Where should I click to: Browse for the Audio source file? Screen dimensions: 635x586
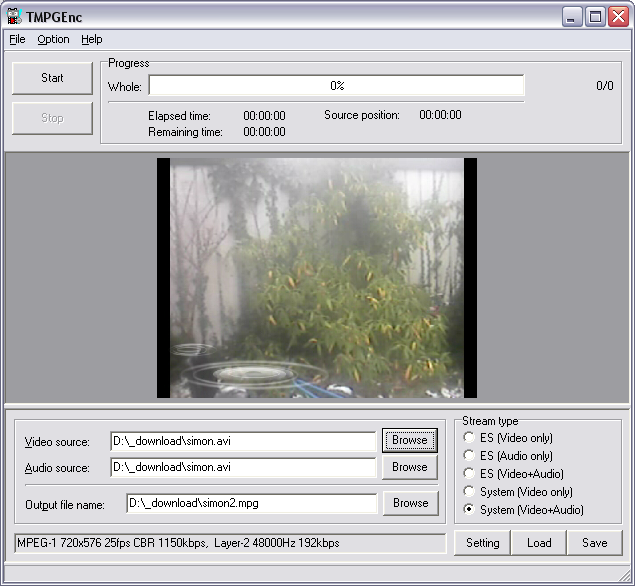pyautogui.click(x=410, y=467)
